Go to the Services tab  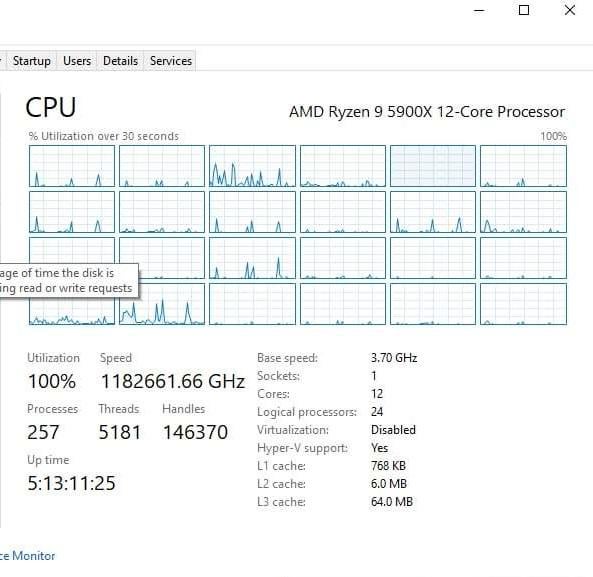171,61
